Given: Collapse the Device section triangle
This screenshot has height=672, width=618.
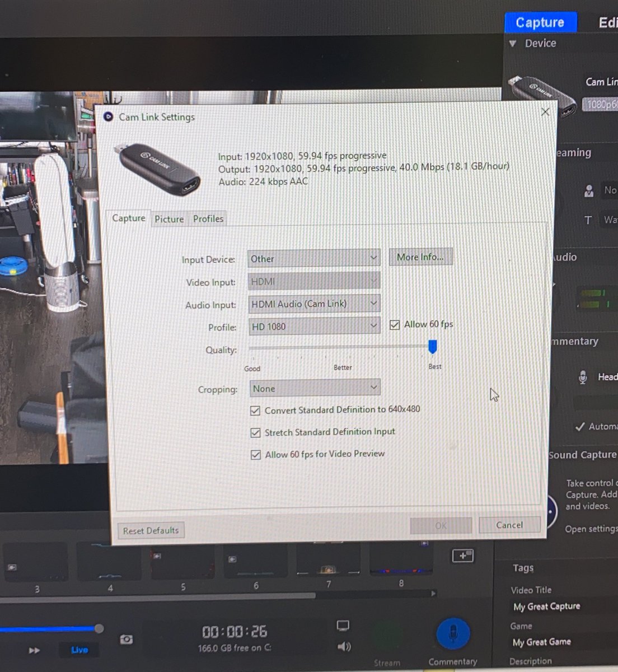Looking at the screenshot, I should pyautogui.click(x=512, y=43).
